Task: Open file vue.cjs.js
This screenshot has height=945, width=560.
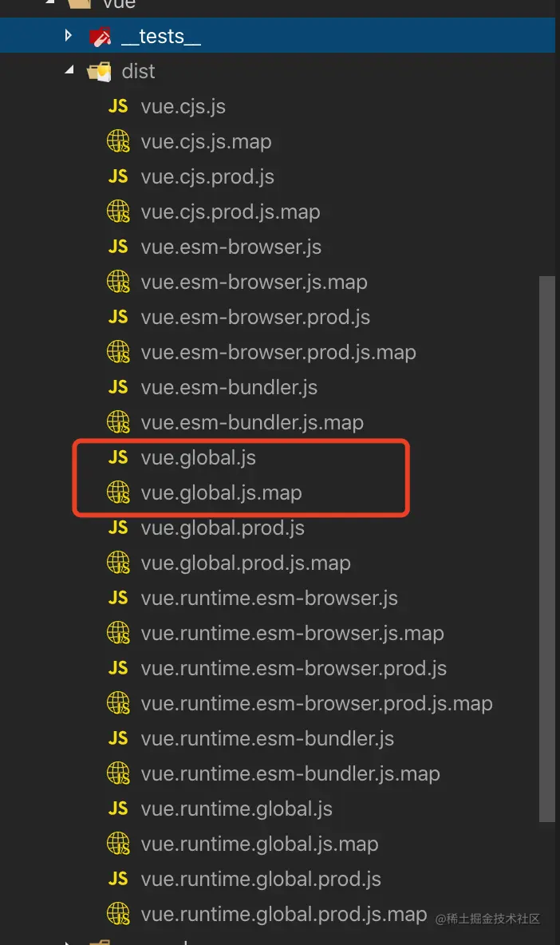Action: (x=183, y=107)
